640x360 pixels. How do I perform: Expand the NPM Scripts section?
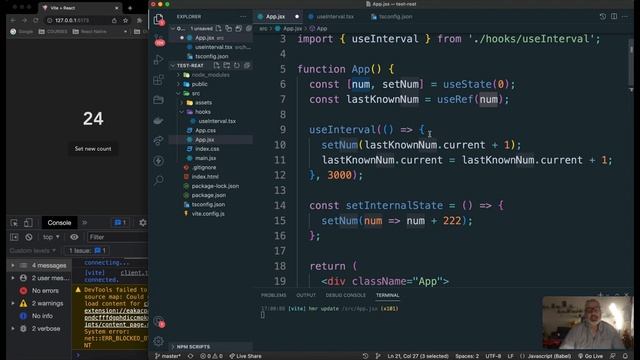(193, 347)
